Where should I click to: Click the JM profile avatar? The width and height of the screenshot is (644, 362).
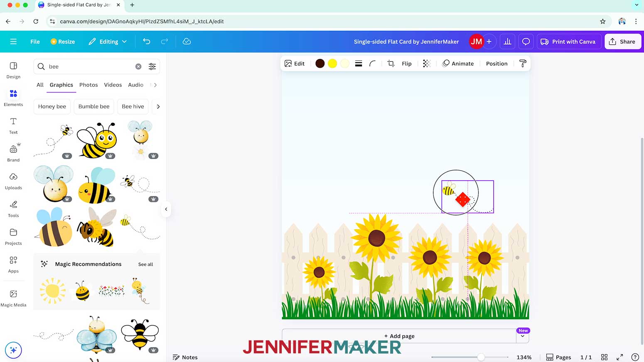pos(476,42)
